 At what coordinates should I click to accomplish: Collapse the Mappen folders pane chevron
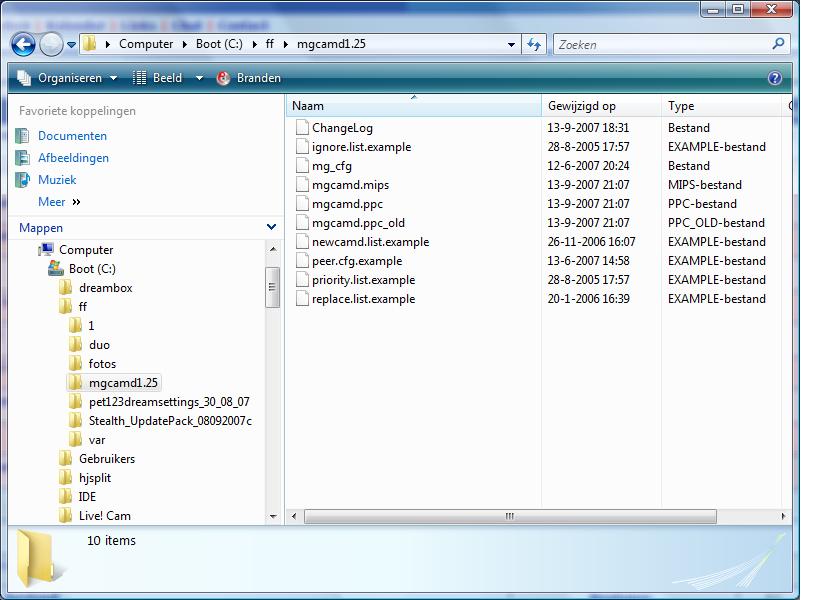click(272, 227)
